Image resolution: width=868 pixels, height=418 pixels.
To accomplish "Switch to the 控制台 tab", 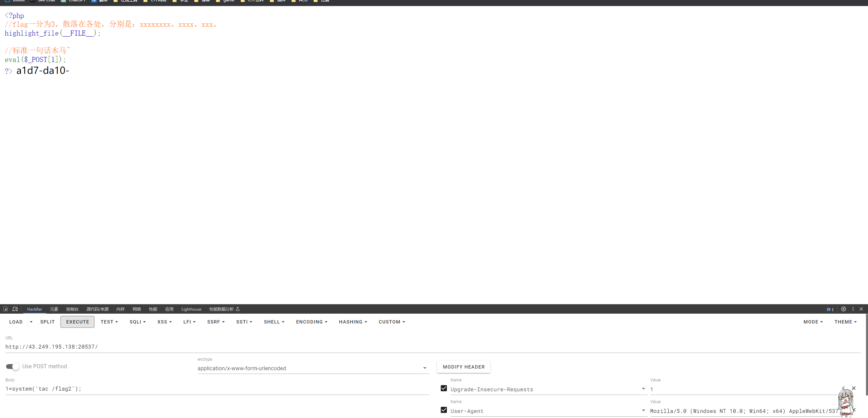I will 72,309.
